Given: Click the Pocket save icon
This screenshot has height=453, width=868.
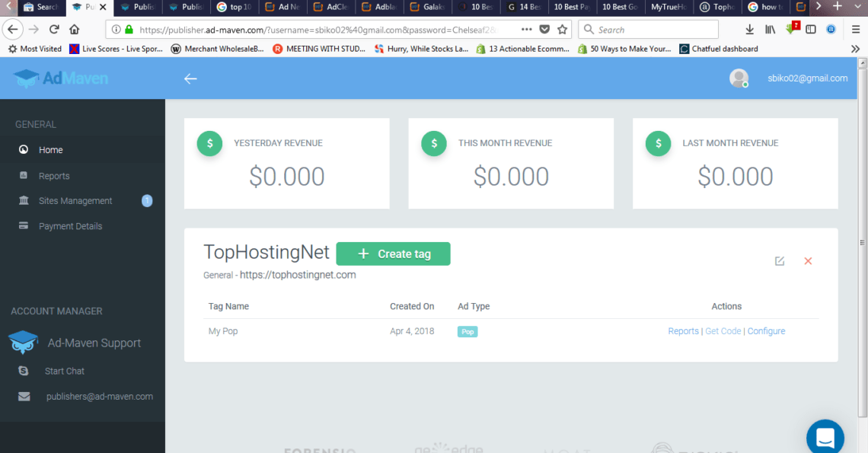Looking at the screenshot, I should point(544,30).
